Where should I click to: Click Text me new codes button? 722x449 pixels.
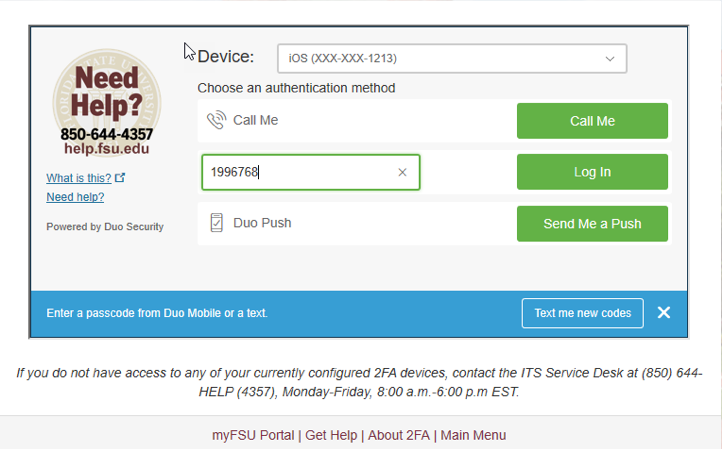click(x=582, y=313)
